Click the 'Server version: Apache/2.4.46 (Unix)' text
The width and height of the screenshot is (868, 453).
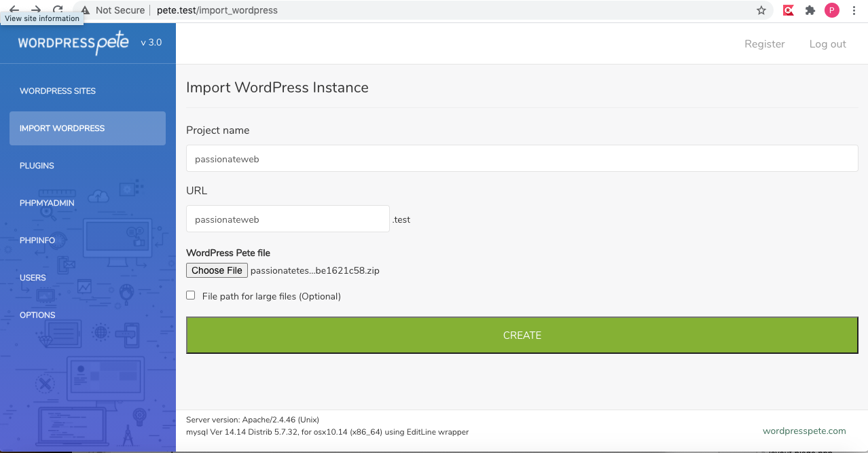tap(253, 420)
